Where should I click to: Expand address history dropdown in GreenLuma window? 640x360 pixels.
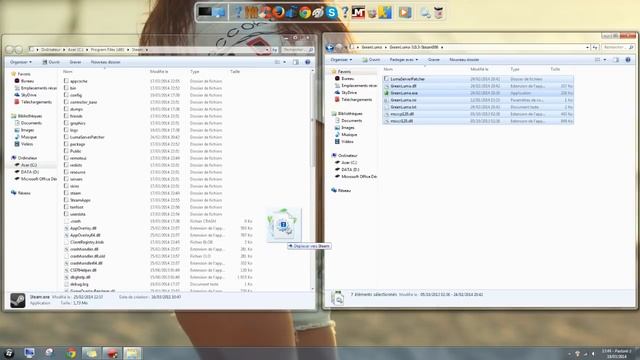click(x=587, y=47)
